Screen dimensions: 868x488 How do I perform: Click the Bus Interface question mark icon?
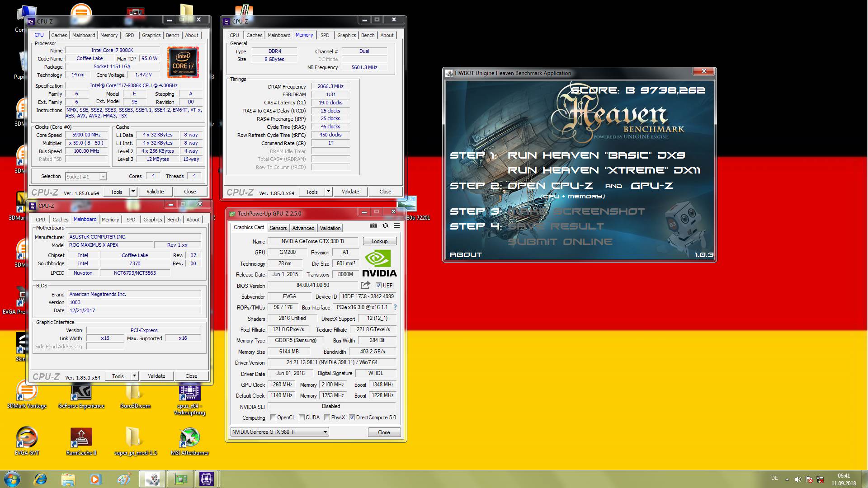pyautogui.click(x=395, y=307)
